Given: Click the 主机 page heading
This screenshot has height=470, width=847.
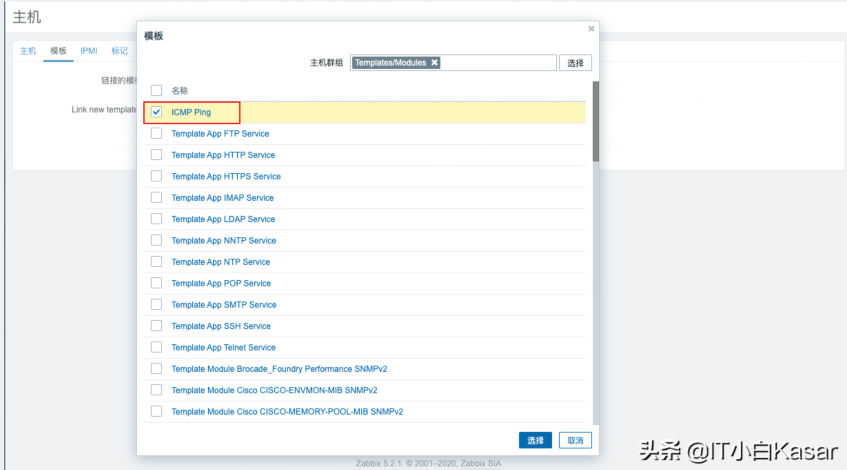Looking at the screenshot, I should 26,17.
